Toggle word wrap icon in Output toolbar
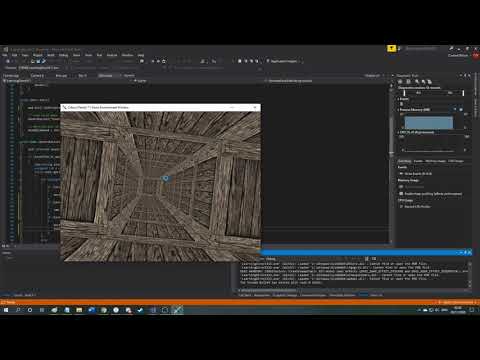 click(374, 259)
